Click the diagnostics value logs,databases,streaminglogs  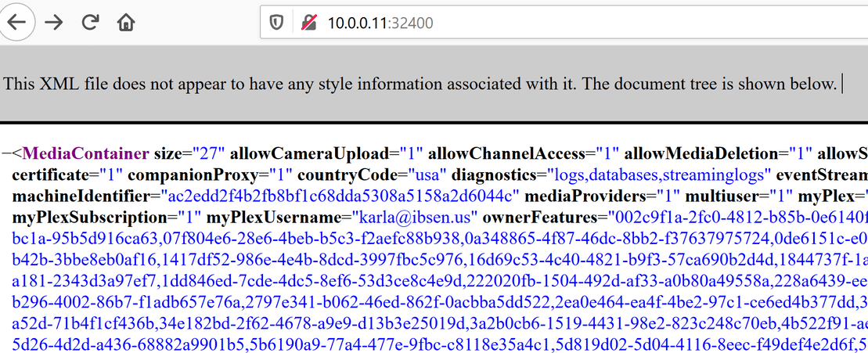(659, 175)
